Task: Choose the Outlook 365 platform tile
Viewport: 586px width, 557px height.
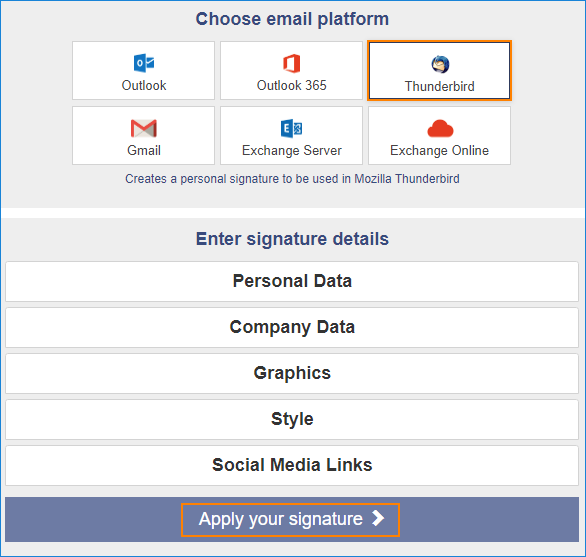Action: (x=292, y=71)
